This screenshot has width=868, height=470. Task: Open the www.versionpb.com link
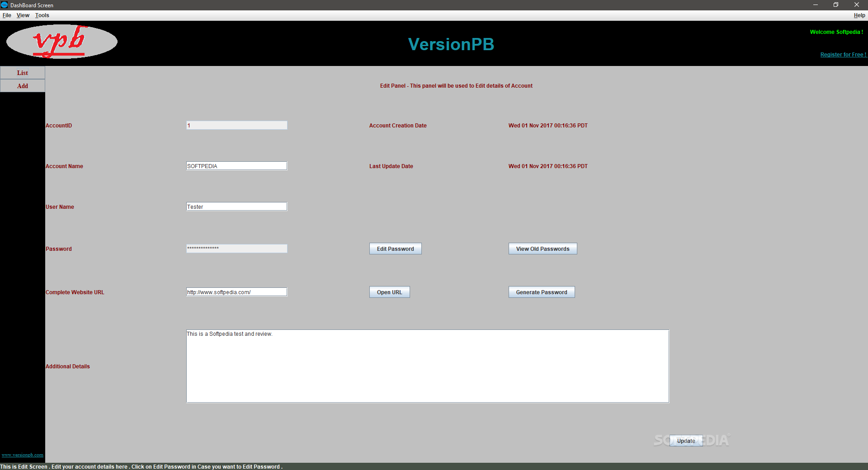click(x=23, y=455)
